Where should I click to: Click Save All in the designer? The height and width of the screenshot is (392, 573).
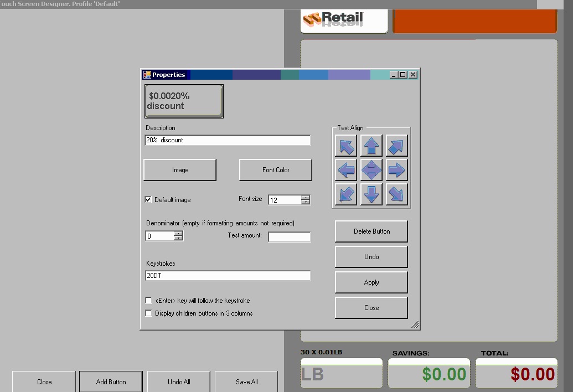coord(247,382)
